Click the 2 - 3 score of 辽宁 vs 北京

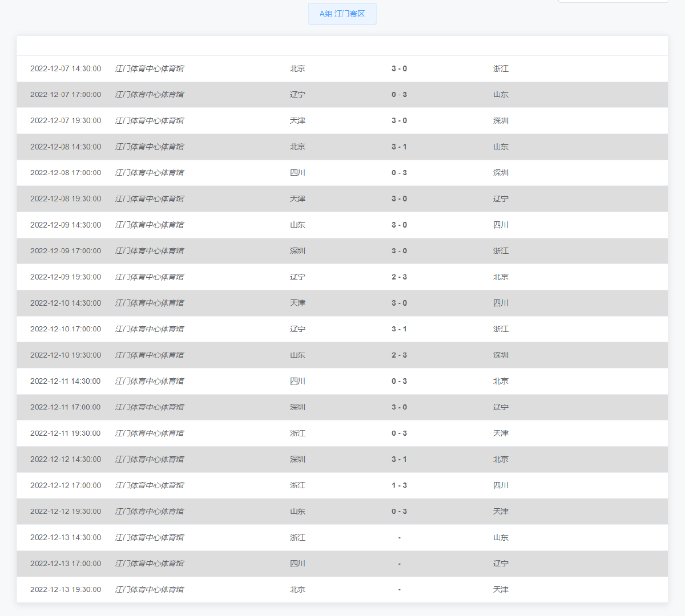399,277
